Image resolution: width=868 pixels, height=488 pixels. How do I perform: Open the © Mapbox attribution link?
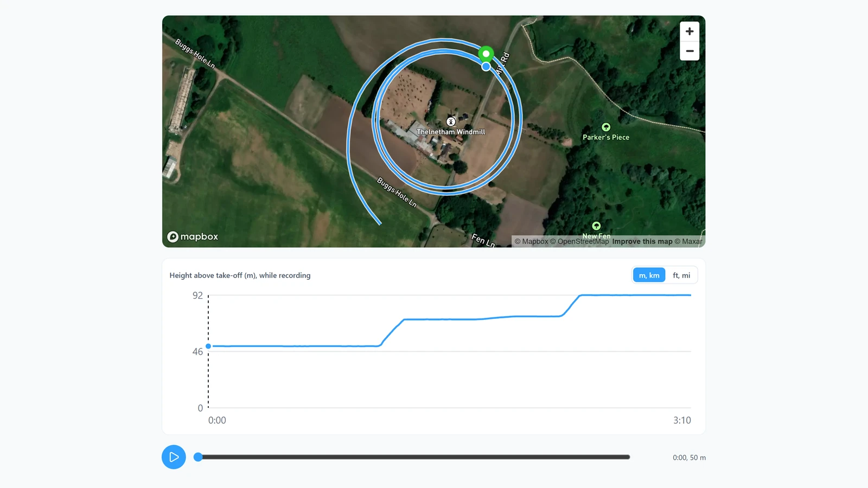(532, 241)
